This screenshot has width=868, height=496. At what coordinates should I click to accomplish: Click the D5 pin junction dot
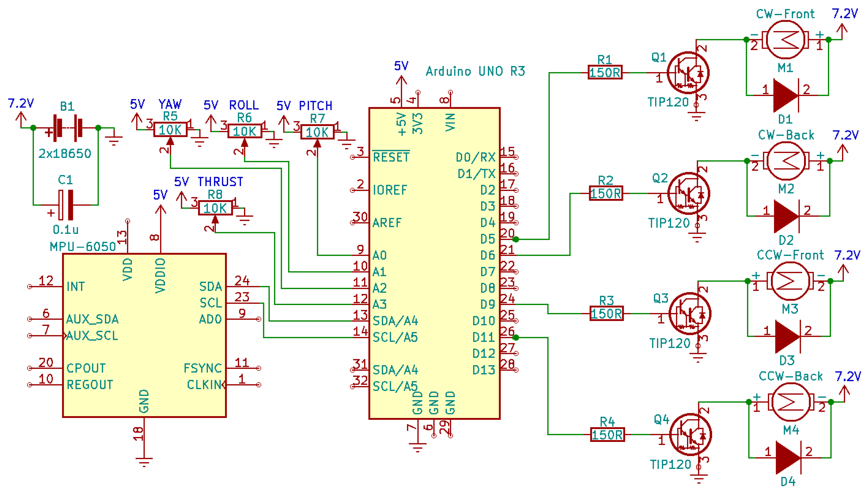coord(516,240)
